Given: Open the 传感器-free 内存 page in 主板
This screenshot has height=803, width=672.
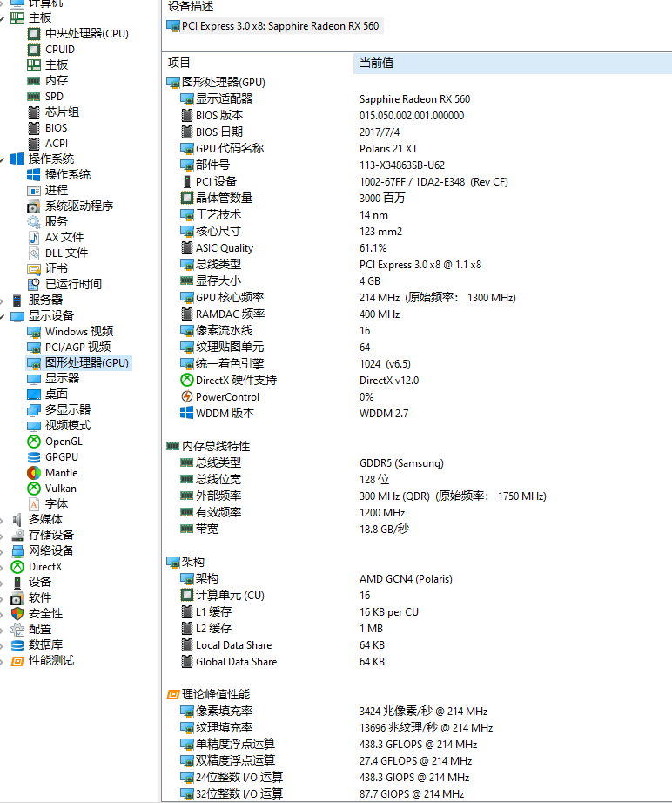Looking at the screenshot, I should pyautogui.click(x=57, y=81).
